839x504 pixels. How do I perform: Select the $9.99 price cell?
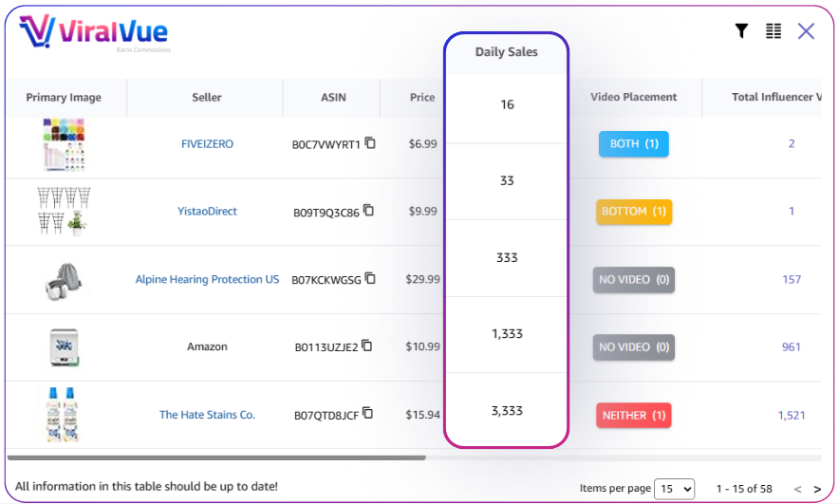pyautogui.click(x=422, y=212)
